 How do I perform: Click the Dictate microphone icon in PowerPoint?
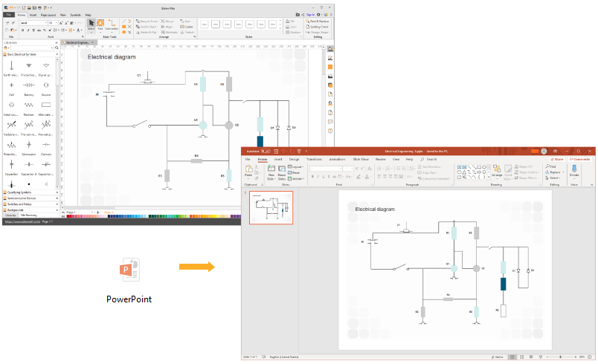(x=574, y=169)
